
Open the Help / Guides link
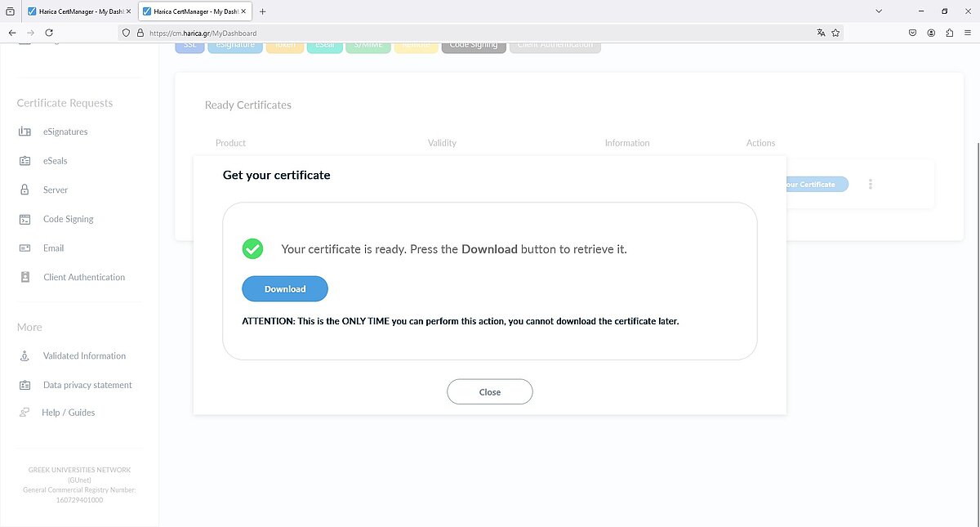[x=69, y=413]
